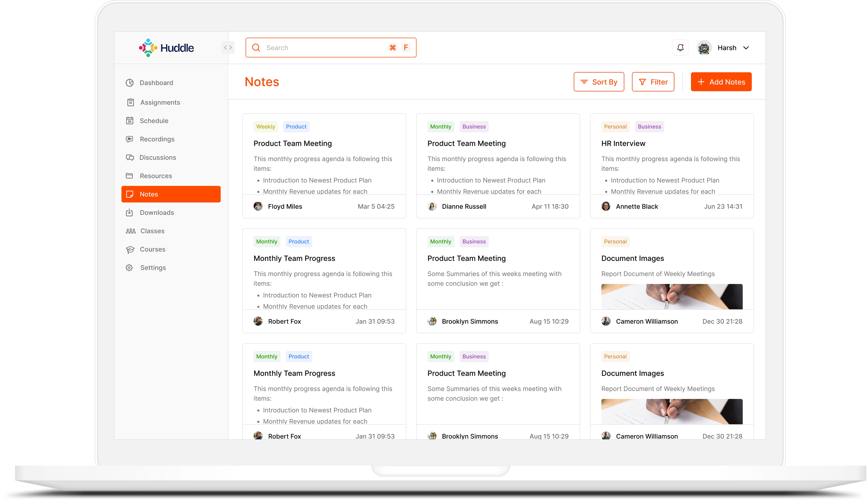Click the Discussions chat bubbles icon
Screen dimensions: 868x500
(x=129, y=158)
